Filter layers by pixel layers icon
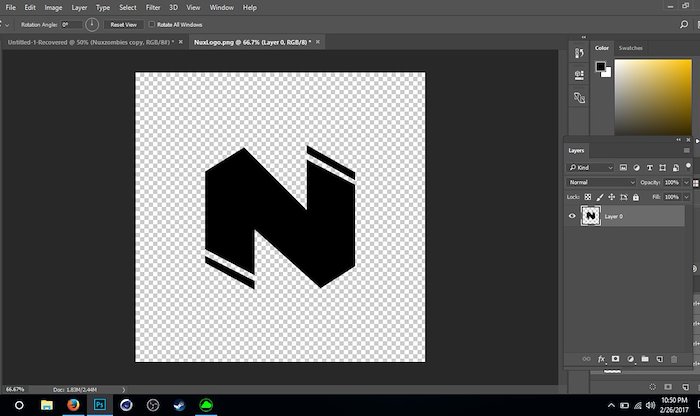Viewport: 700px width, 416px height. pyautogui.click(x=623, y=167)
